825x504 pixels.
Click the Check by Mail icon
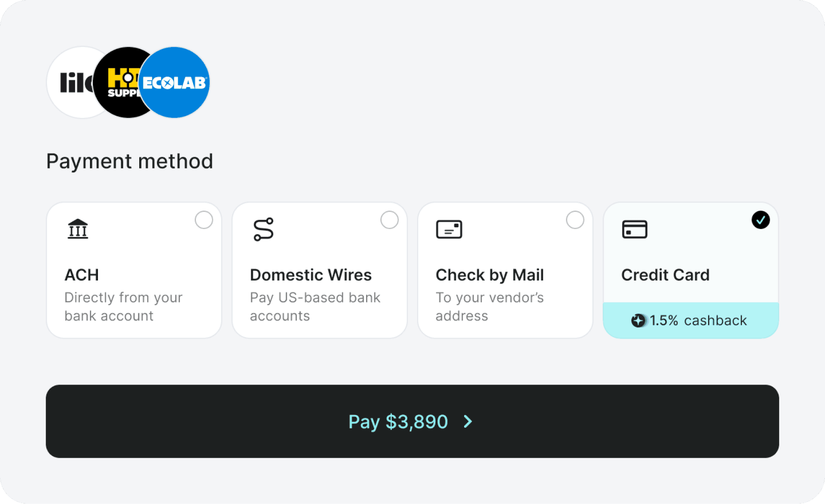(x=449, y=230)
